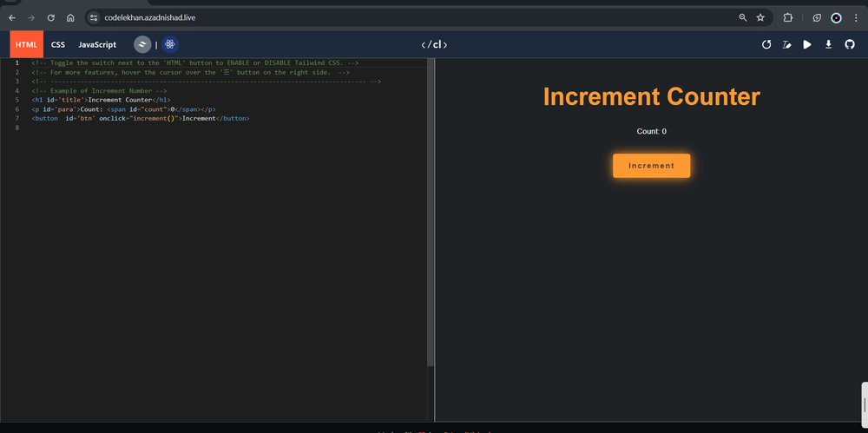Click the span id="count" code line
The image size is (868, 433).
(x=123, y=109)
